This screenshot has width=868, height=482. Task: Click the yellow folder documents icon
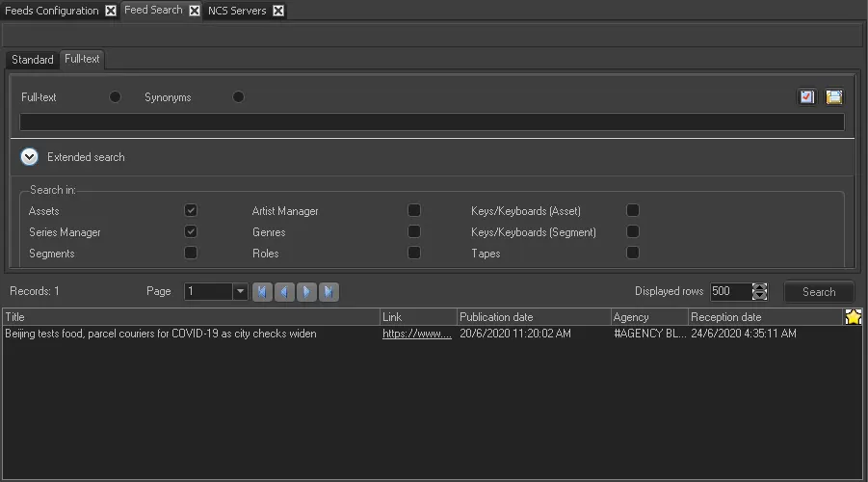click(x=833, y=97)
